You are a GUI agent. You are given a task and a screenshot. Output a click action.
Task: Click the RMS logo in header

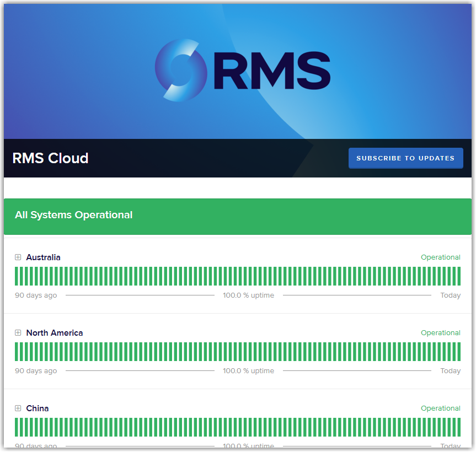point(242,70)
